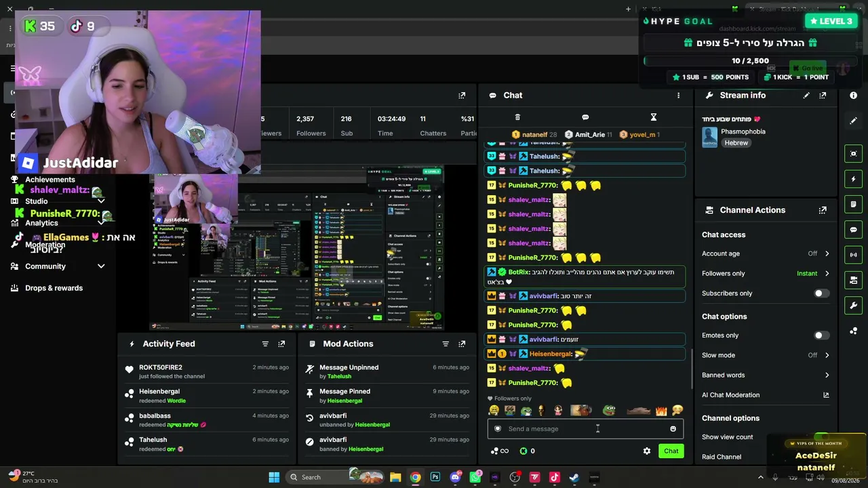
Task: Click the info icon in right sidebar
Action: [x=853, y=96]
